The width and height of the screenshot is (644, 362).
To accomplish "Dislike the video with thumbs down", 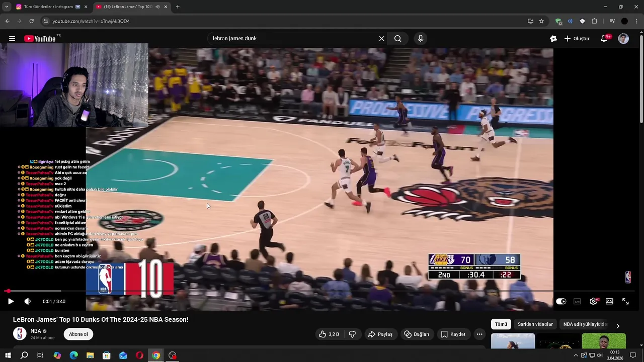I will pos(352,334).
